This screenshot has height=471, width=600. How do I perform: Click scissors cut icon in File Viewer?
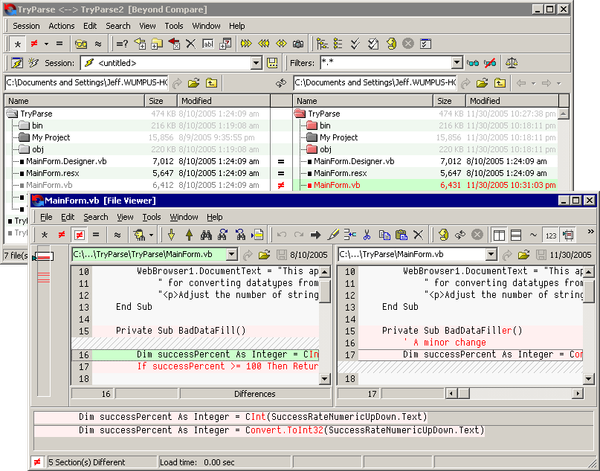(367, 235)
